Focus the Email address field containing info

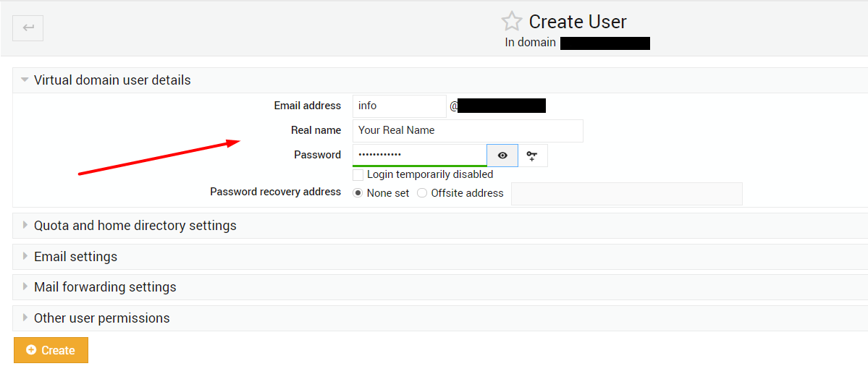pyautogui.click(x=399, y=106)
